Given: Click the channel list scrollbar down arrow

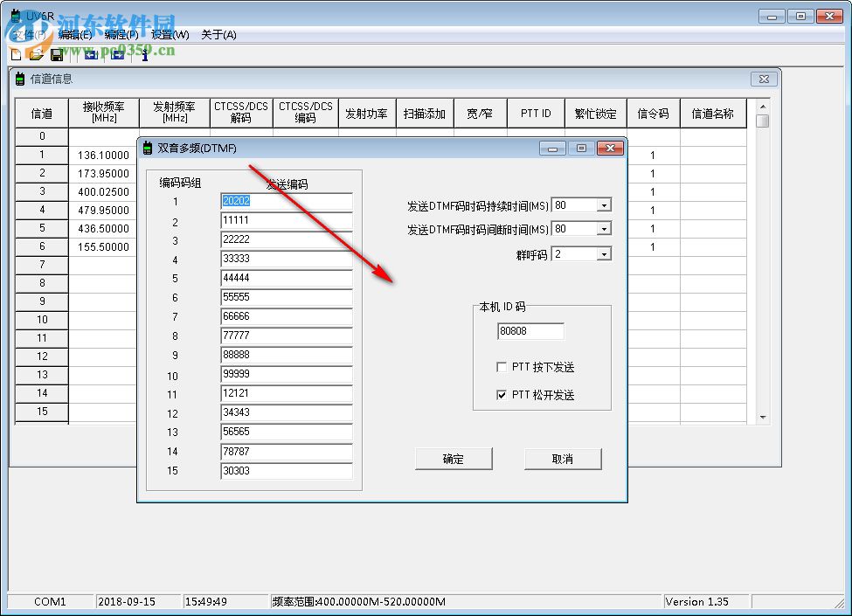Looking at the screenshot, I should click(x=763, y=417).
